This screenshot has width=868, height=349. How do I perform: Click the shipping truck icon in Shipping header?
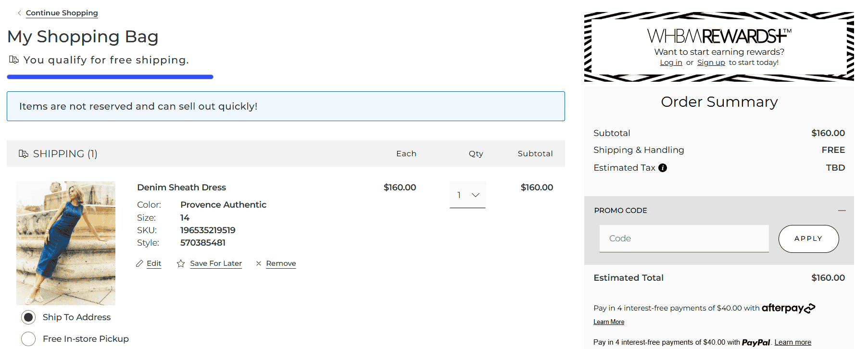click(x=24, y=154)
